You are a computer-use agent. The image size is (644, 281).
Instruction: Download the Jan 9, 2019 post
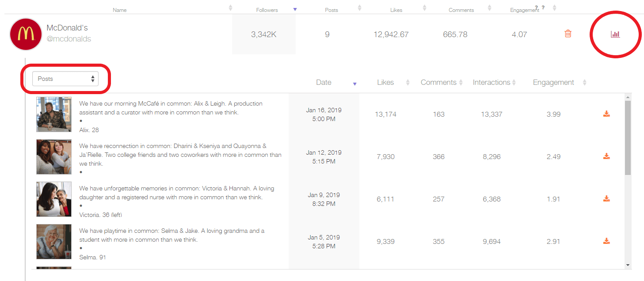[606, 199]
